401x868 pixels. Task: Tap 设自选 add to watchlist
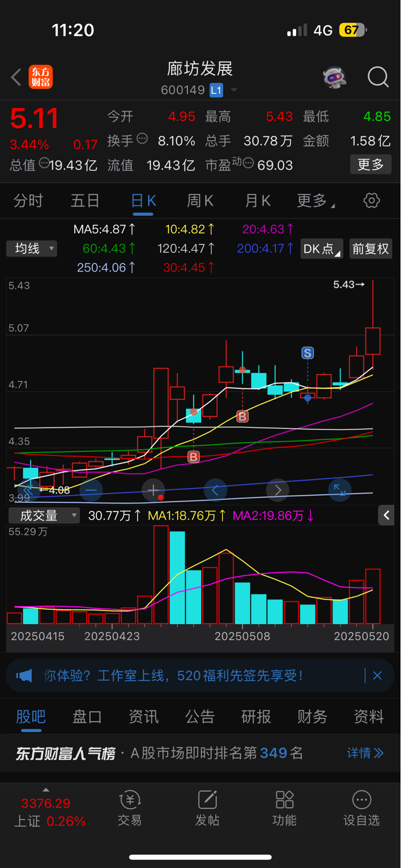[x=361, y=808]
